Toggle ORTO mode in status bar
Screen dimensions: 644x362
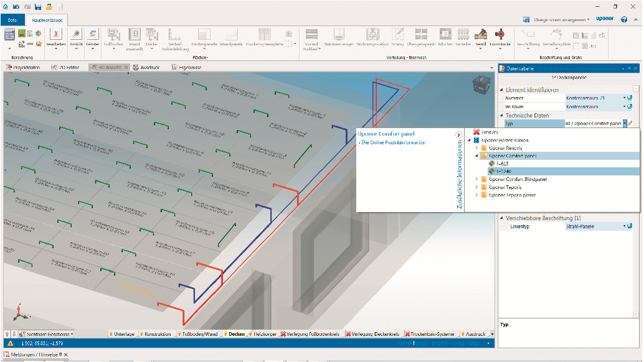[404, 343]
